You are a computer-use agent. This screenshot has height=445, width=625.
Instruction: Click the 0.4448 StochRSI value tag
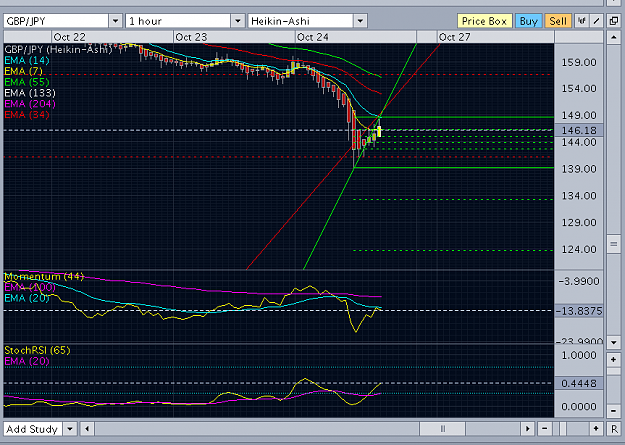click(579, 383)
